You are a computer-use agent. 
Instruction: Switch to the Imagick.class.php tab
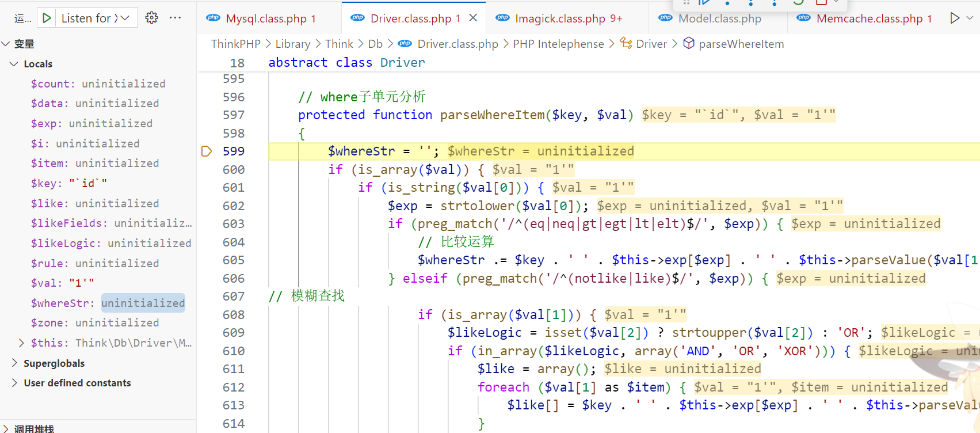pyautogui.click(x=559, y=18)
